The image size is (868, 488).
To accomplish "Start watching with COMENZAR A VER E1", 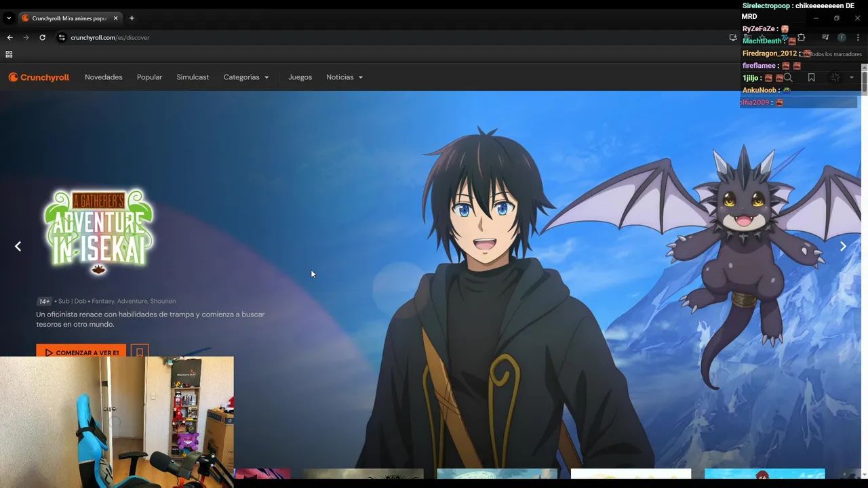I will coord(81,352).
